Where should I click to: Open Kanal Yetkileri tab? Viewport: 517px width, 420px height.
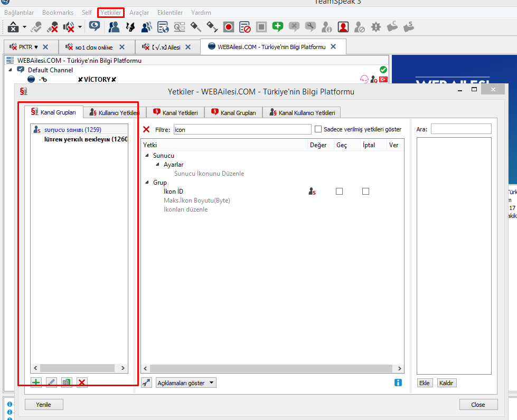[x=175, y=113]
